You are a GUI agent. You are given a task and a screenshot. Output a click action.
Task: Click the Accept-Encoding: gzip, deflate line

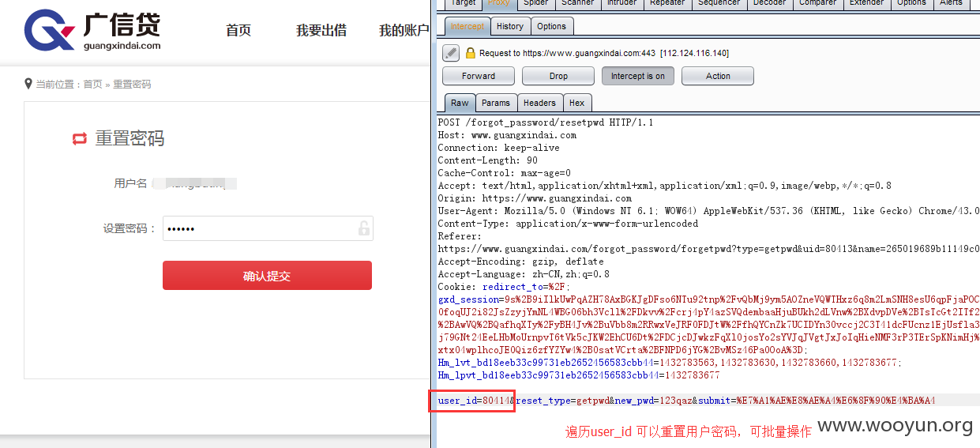(520, 262)
